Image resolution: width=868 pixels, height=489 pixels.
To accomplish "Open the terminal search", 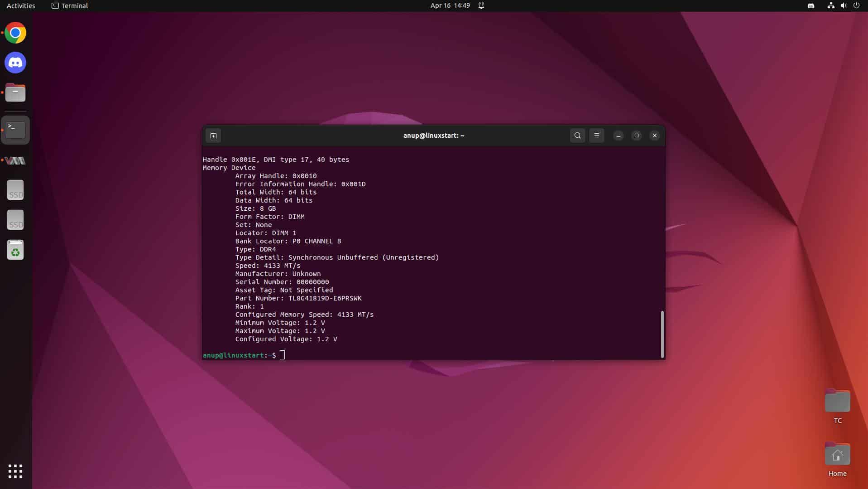I will [577, 136].
